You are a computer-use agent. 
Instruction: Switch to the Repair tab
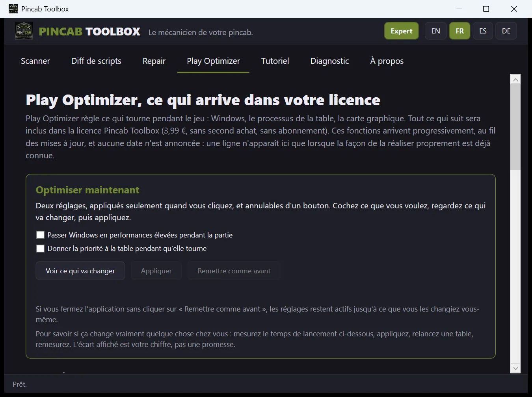point(154,61)
